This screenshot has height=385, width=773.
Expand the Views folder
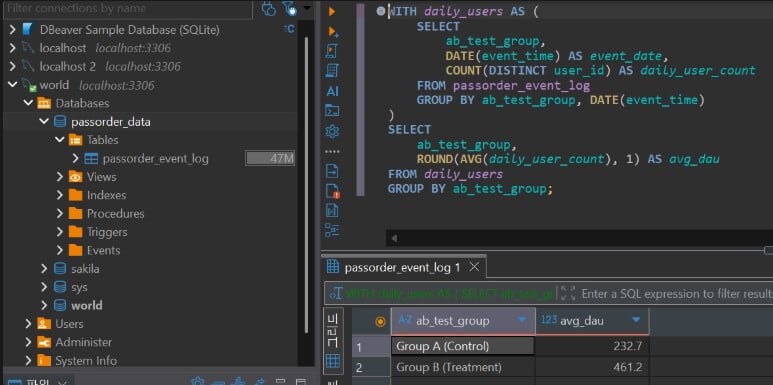pos(60,177)
